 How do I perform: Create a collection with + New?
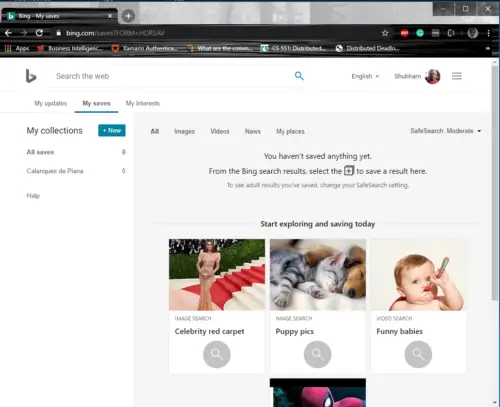[112, 130]
